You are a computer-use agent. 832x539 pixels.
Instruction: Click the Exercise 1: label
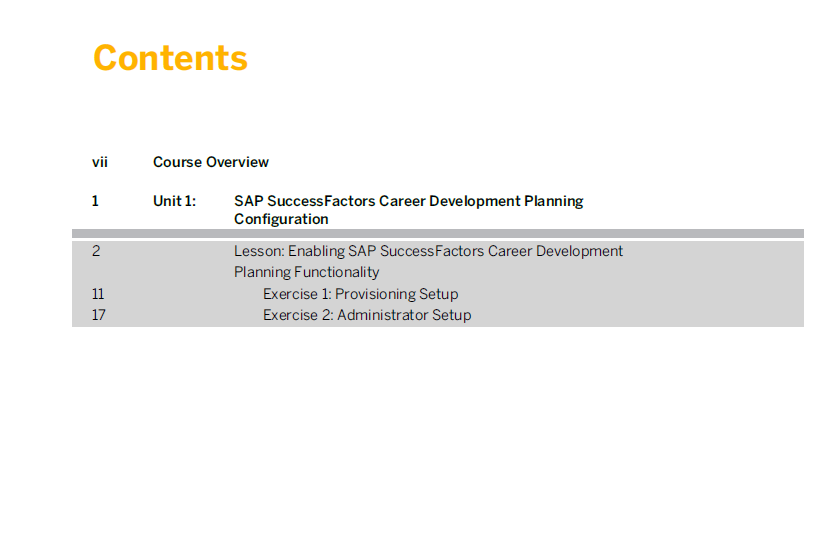click(297, 294)
